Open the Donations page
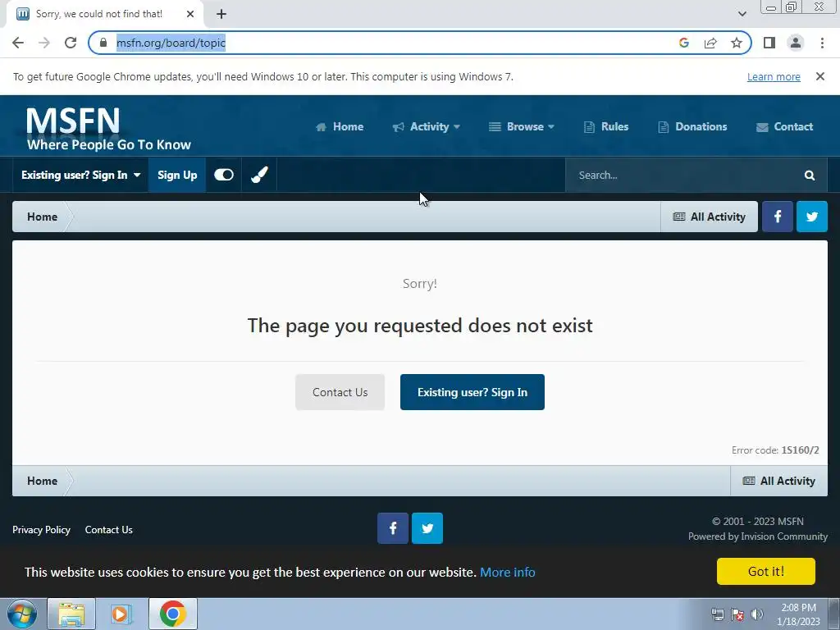This screenshot has width=840, height=630. (692, 127)
